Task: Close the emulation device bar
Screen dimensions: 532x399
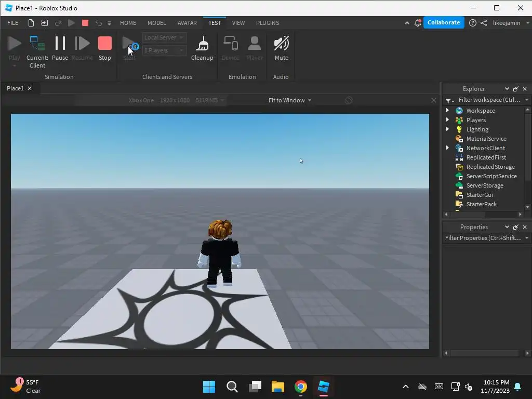Action: (x=434, y=100)
